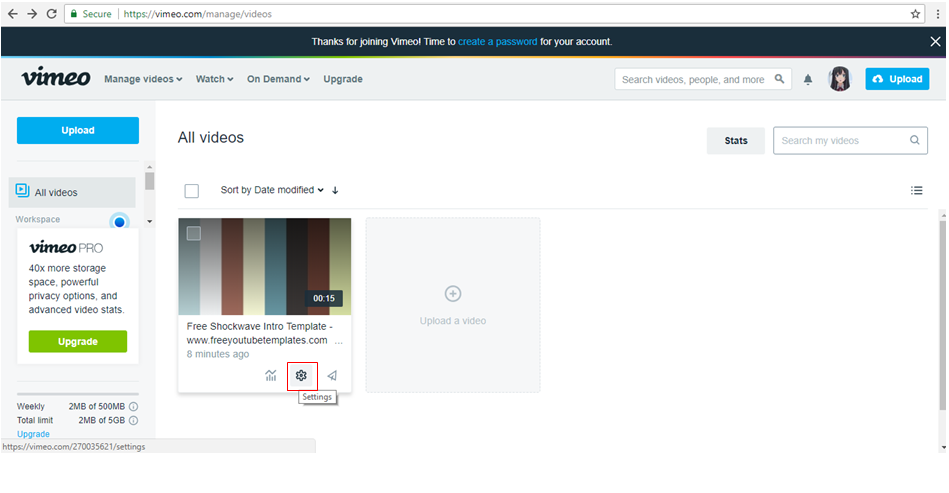Open the Free Shockwave Intro Template title
Screen dimensions: 949x493
[x=260, y=333]
